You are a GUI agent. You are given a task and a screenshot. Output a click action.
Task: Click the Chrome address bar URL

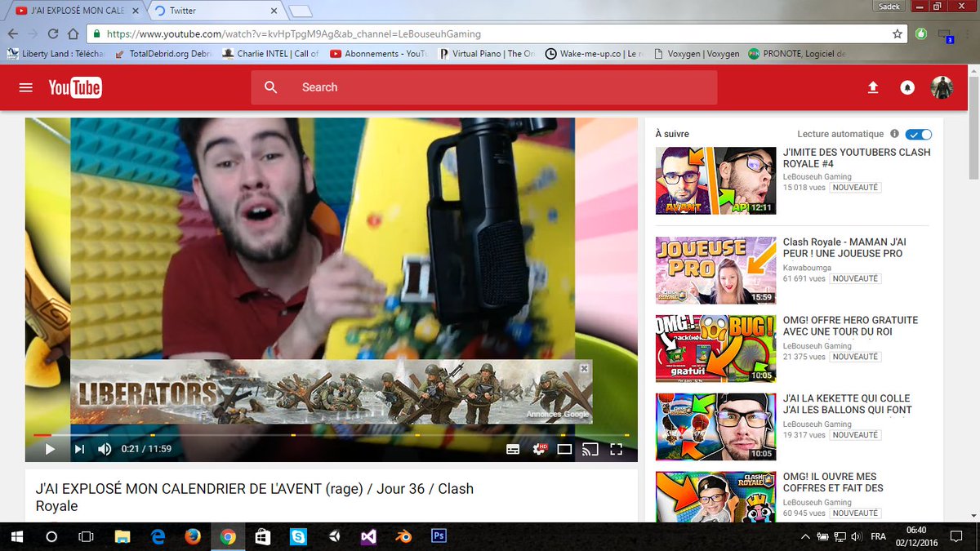coord(293,34)
